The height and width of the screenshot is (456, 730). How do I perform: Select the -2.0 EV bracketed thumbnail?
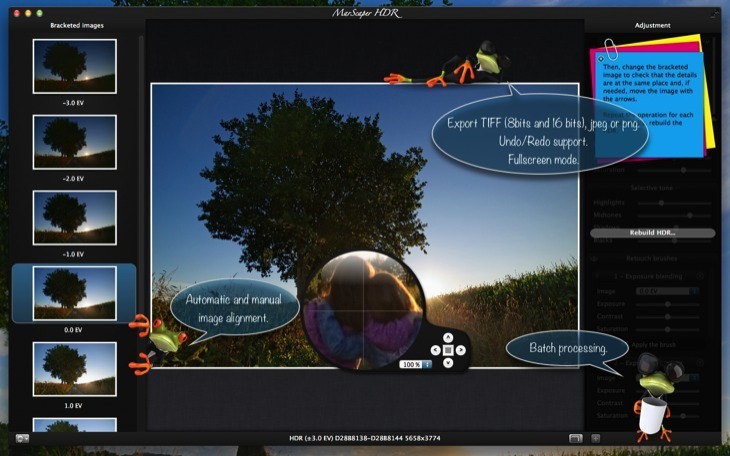[x=74, y=142]
